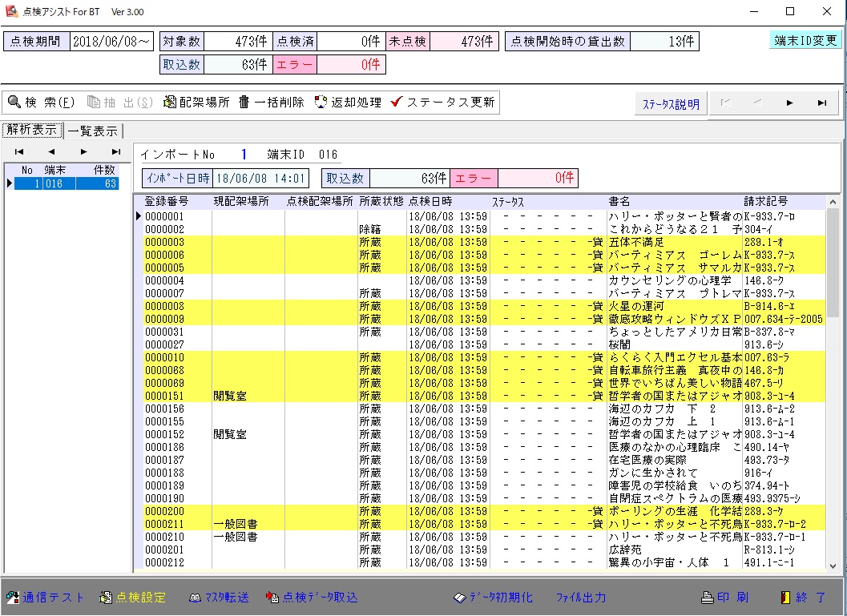Click 点検期間 date field 2018/06/08～
The height and width of the screenshot is (616, 847).
point(111,41)
